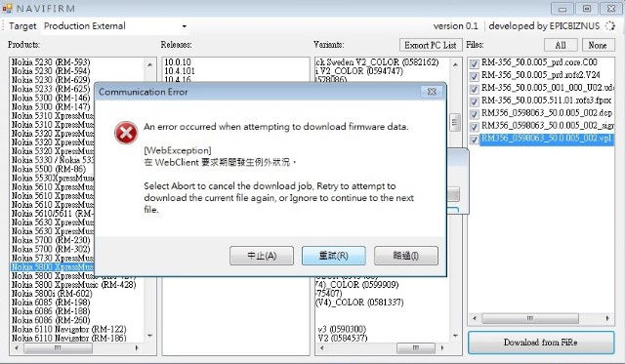625x364 pixels.
Task: Select variant V2_COLOR (0594747)
Action: tap(359, 71)
